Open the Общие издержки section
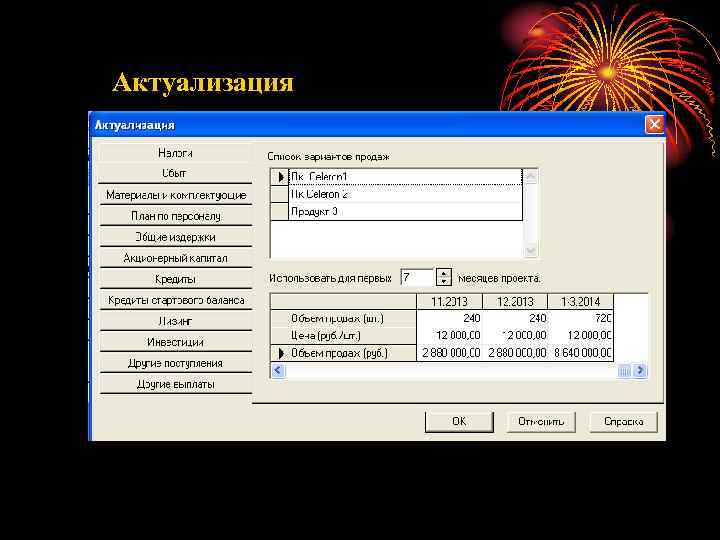The height and width of the screenshot is (540, 720). pyautogui.click(x=175, y=237)
